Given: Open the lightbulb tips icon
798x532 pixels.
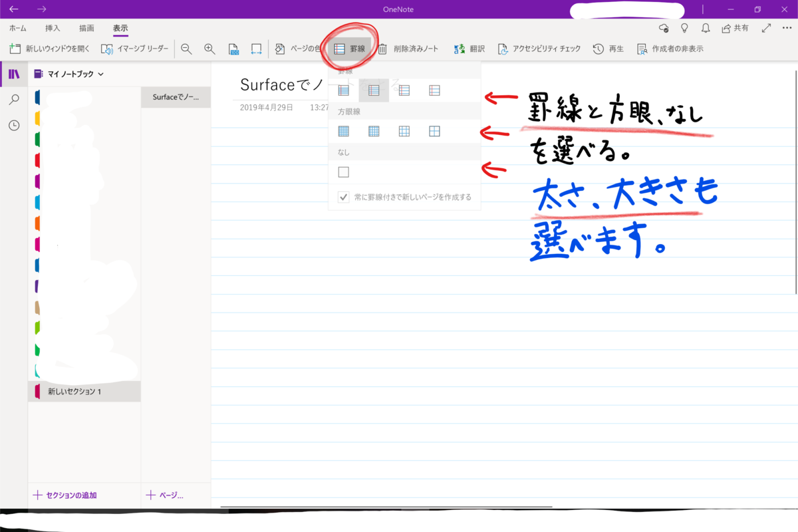Looking at the screenshot, I should click(x=684, y=29).
